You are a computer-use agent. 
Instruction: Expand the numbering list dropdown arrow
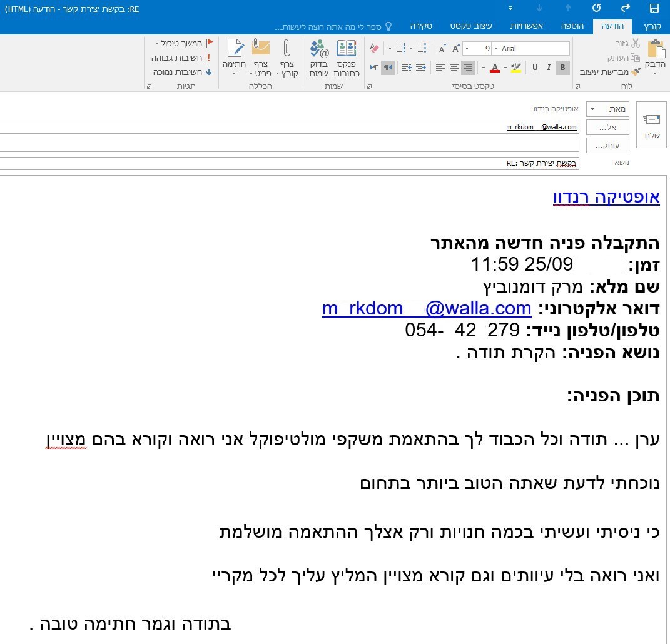[x=390, y=48]
